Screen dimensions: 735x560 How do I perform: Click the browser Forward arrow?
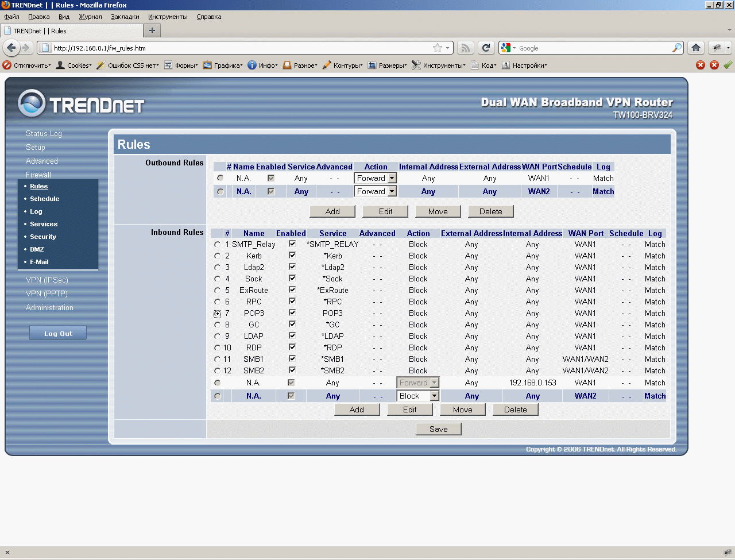(25, 48)
